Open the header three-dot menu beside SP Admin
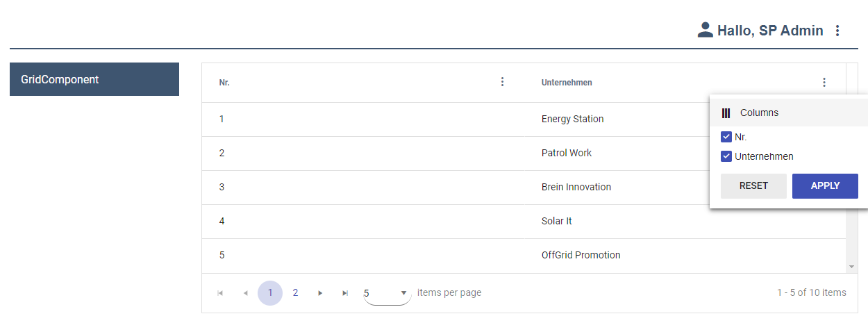The width and height of the screenshot is (868, 323). [837, 31]
